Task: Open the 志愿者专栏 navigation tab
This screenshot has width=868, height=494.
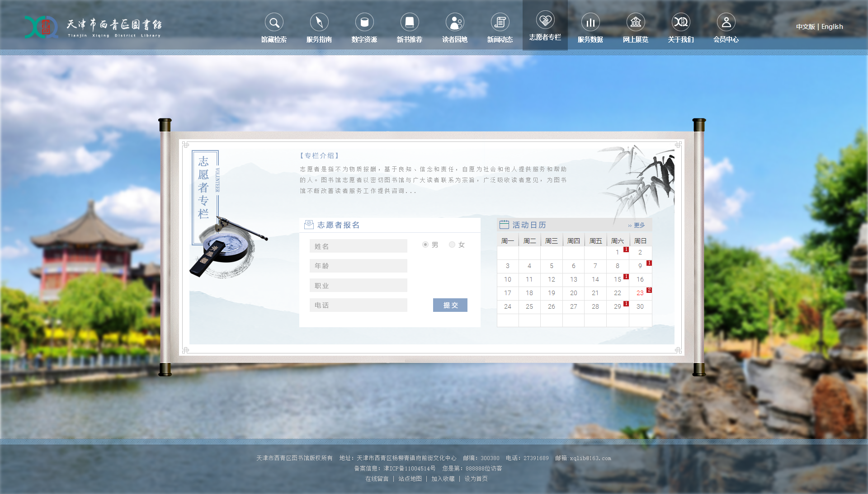Action: (x=545, y=25)
